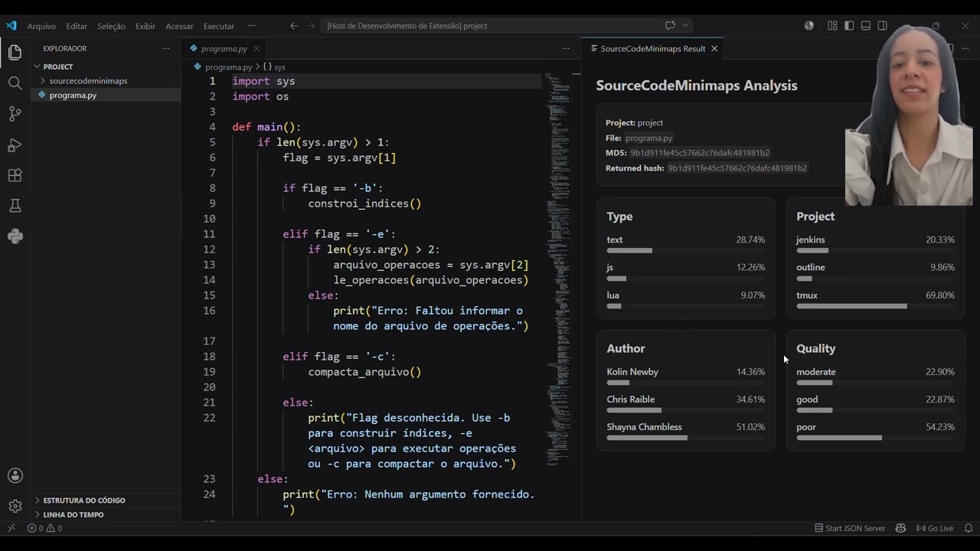Viewport: 980px width, 551px height.
Task: Open Copilot chat icon in command center
Action: tap(670, 25)
